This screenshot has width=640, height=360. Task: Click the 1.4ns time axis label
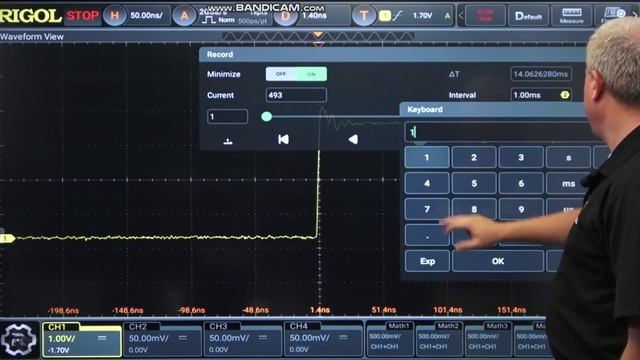[x=320, y=310]
